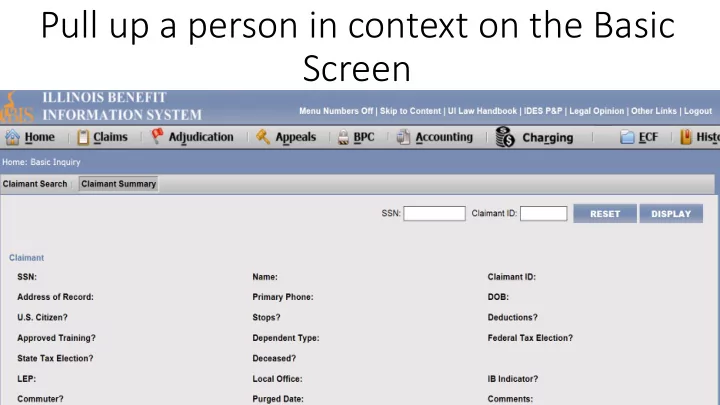Click the Purged Date label
The width and height of the screenshot is (720, 405).
click(x=278, y=399)
